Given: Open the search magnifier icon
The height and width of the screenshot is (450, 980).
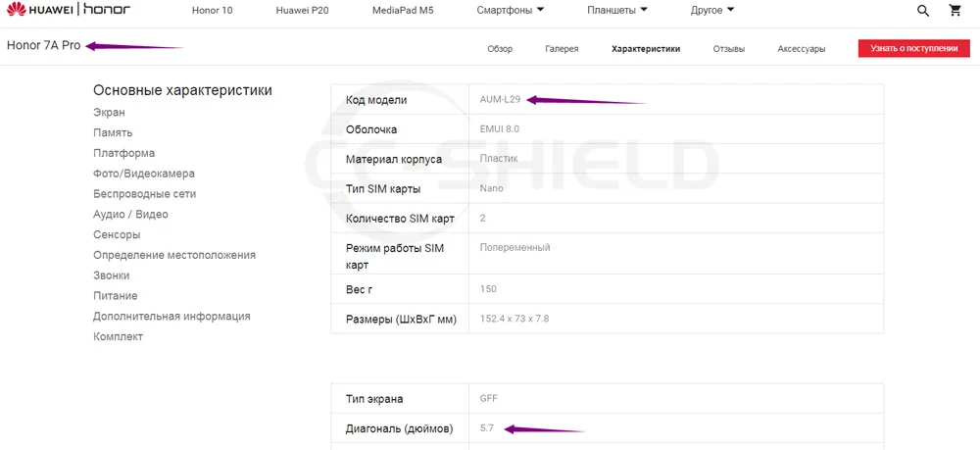Looking at the screenshot, I should coord(923,11).
